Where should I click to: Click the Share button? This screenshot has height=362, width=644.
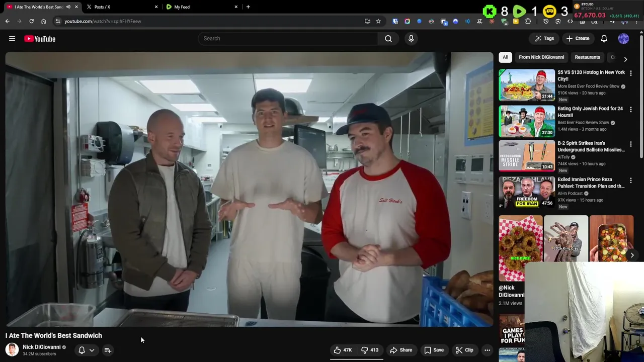(401, 350)
